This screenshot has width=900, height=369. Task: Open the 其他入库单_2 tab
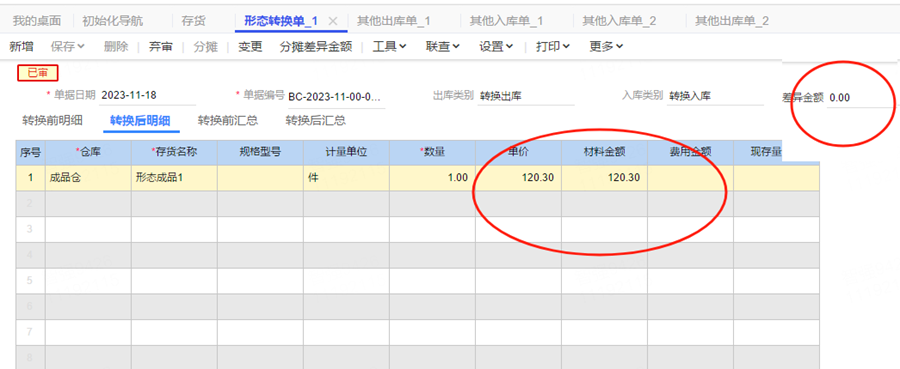coord(619,21)
